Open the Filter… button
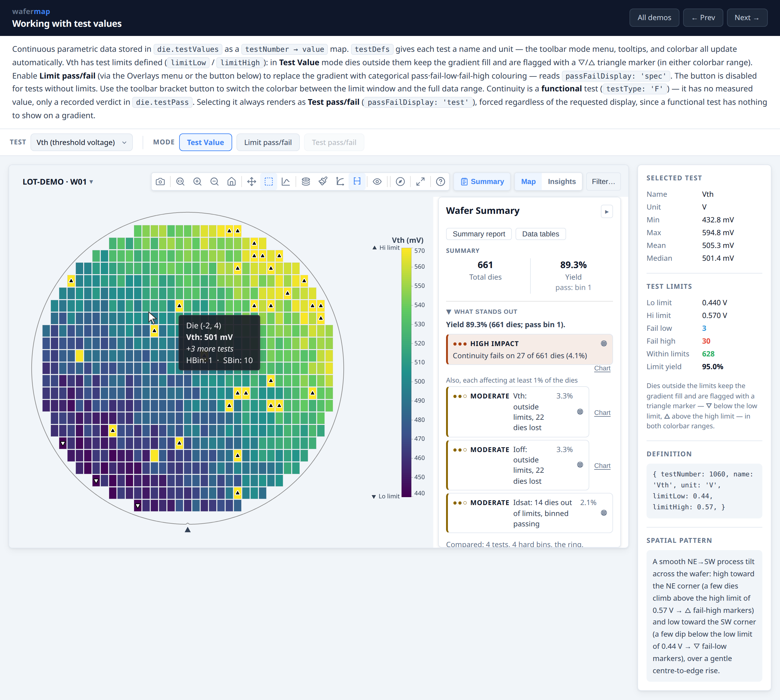780x700 pixels. (x=603, y=182)
